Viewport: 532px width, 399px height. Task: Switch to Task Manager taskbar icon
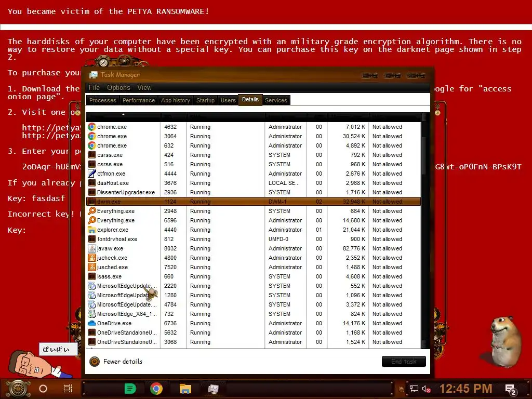[213, 389]
